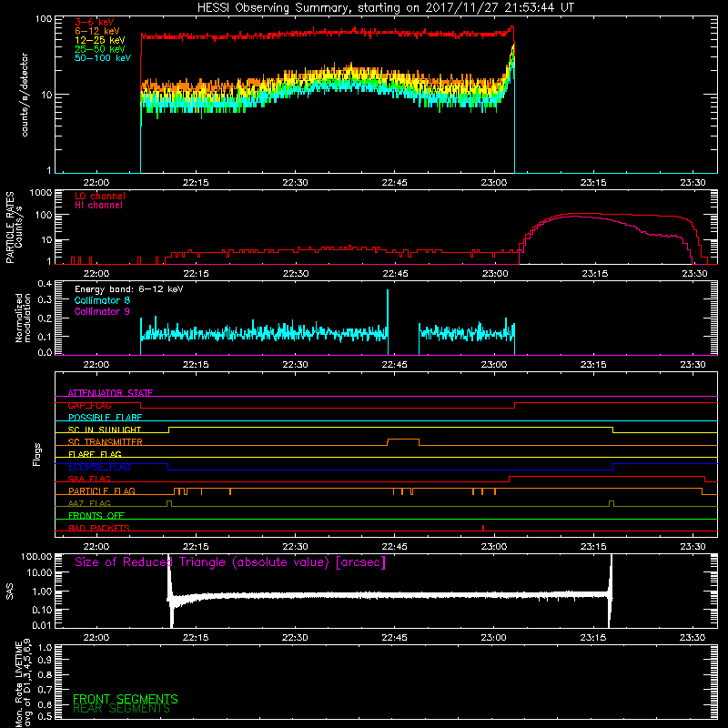Click the 'BAD_PACKETS' flag label
The height and width of the screenshot is (728, 728).
99,528
